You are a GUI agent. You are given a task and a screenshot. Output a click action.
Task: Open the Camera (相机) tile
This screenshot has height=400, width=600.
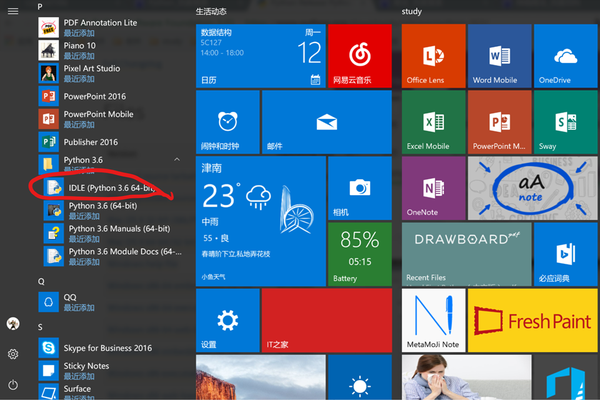pyautogui.click(x=360, y=188)
